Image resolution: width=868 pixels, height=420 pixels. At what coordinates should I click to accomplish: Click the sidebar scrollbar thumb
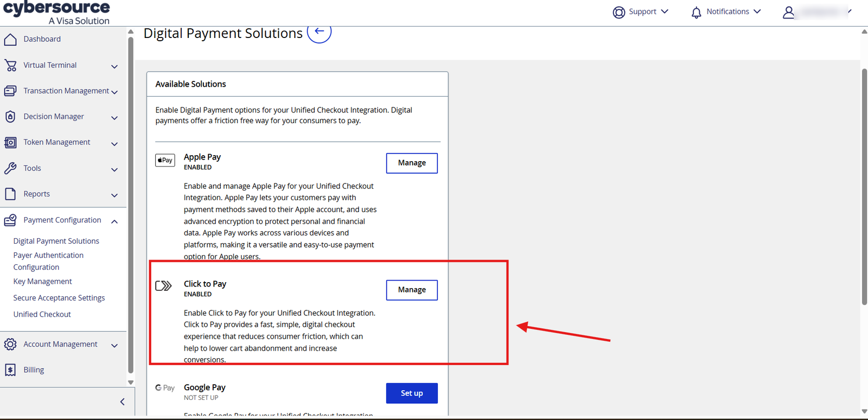tap(131, 205)
